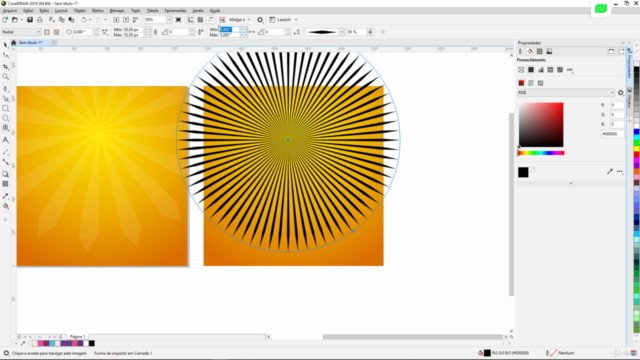Select the Rectangle tool
Screen dimensions: 640x360
(5, 109)
